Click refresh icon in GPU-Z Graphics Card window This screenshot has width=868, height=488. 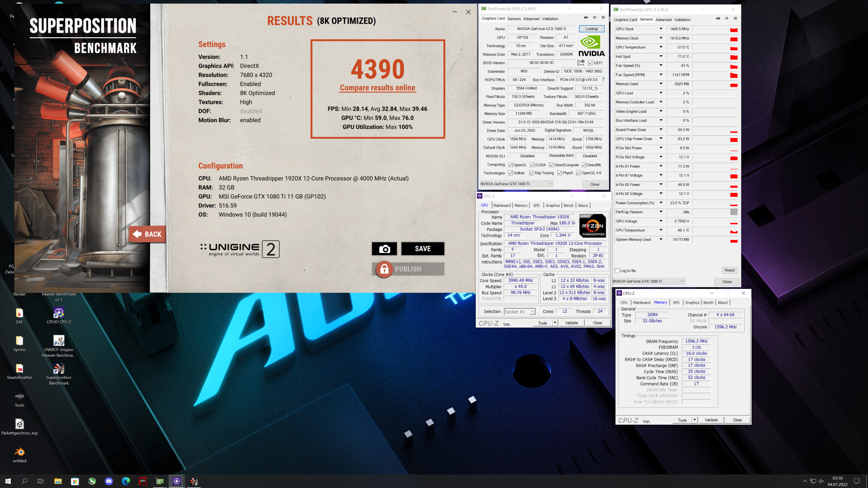594,18
